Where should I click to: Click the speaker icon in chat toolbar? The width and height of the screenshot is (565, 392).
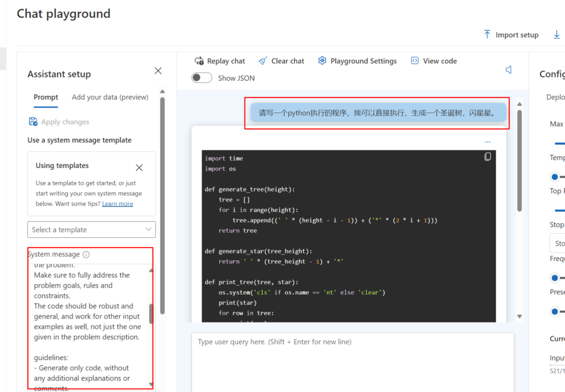pyautogui.click(x=508, y=70)
